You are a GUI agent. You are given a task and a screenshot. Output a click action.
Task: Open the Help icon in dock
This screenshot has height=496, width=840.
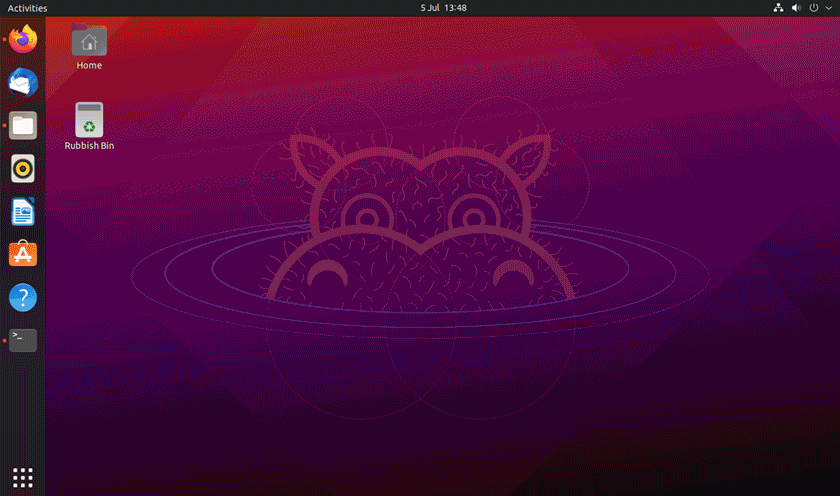coord(23,297)
